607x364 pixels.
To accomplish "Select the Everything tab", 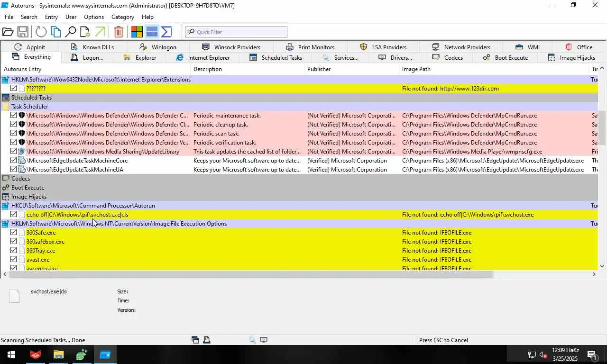I will pyautogui.click(x=31, y=57).
